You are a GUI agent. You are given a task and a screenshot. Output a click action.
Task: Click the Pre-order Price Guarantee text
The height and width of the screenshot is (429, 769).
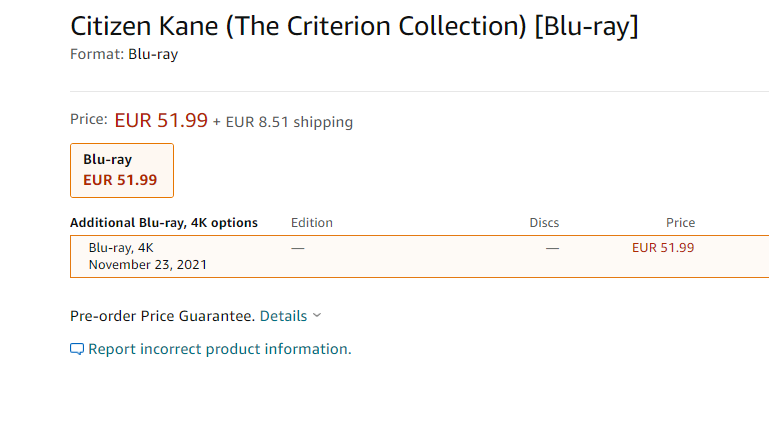pos(162,316)
